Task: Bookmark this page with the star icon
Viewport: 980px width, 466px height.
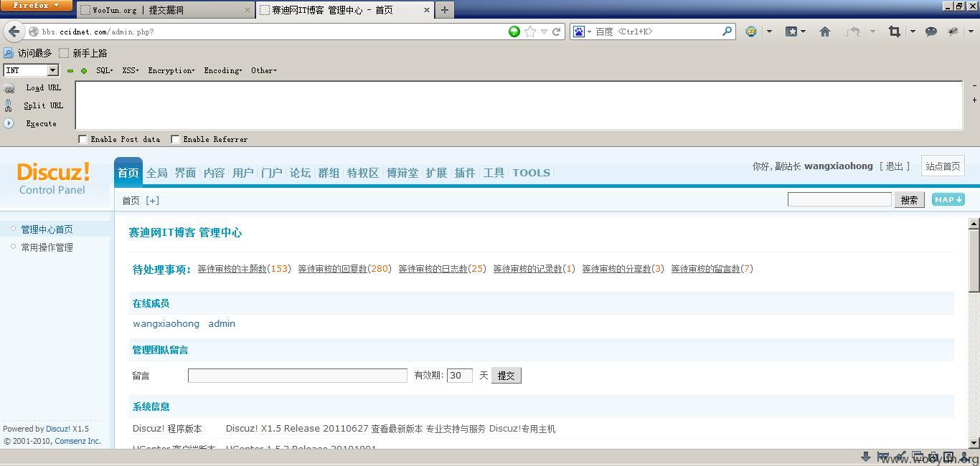Action: (x=530, y=32)
